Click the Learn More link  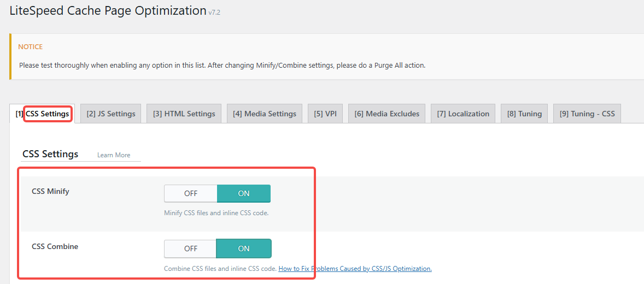[114, 155]
